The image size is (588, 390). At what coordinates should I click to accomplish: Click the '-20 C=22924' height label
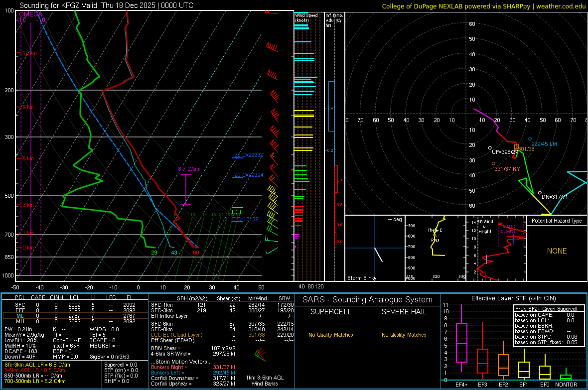pyautogui.click(x=248, y=175)
